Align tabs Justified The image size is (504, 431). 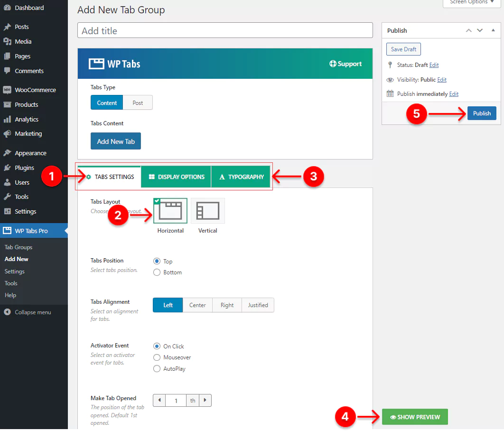point(258,305)
